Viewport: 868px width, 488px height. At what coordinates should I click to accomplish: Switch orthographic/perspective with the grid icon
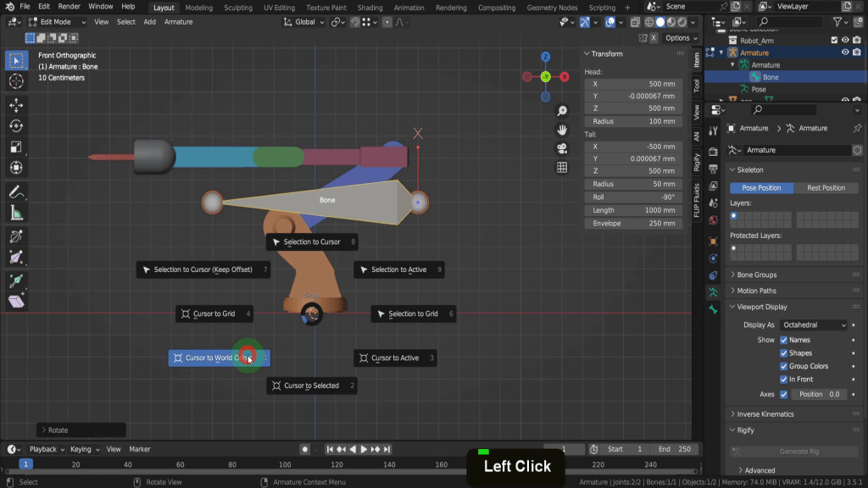click(562, 168)
